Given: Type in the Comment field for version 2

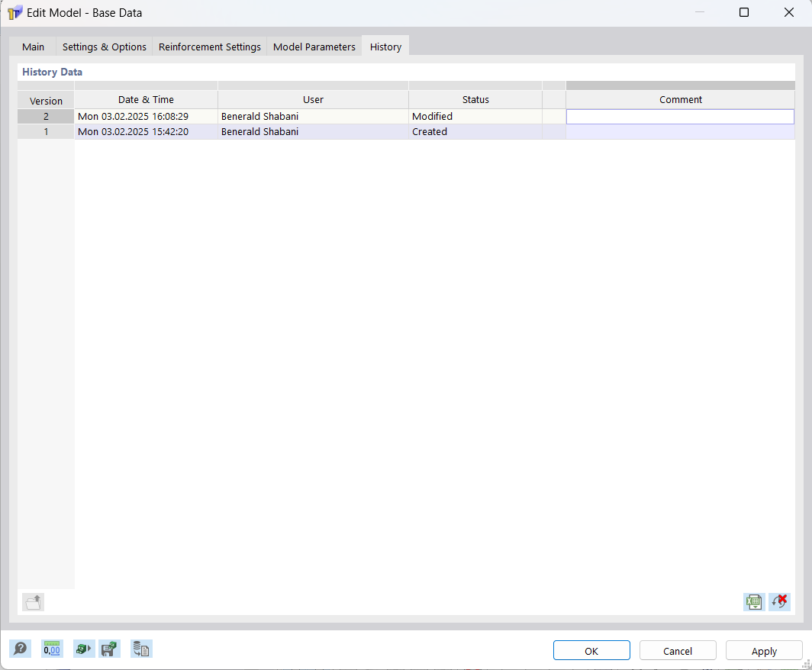Looking at the screenshot, I should coord(680,116).
